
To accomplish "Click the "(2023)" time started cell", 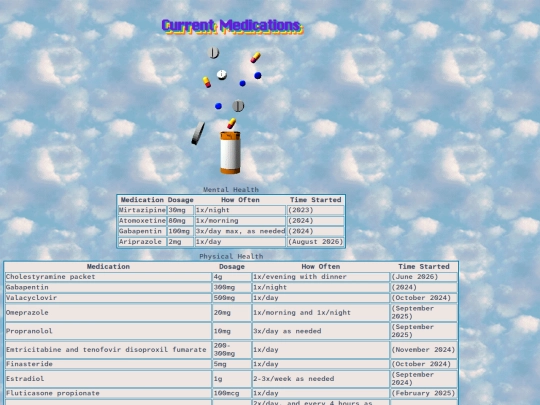I will point(315,210).
